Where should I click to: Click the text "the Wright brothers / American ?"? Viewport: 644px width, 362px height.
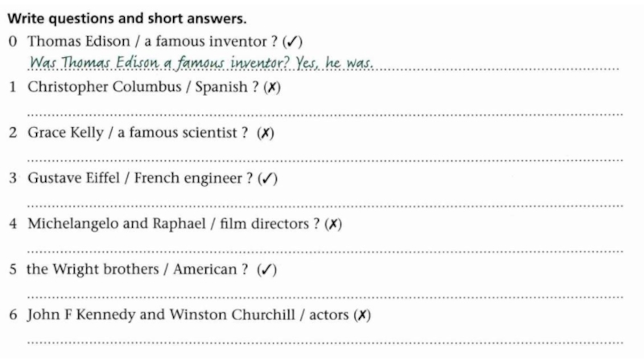point(137,270)
